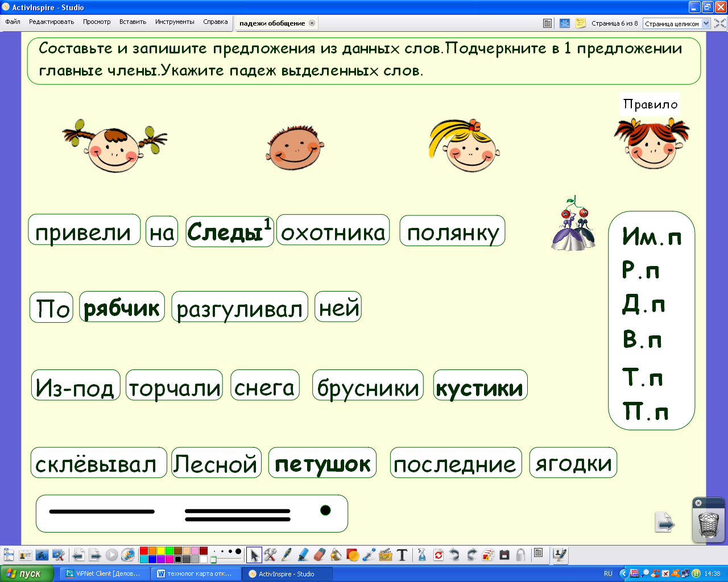728x582 pixels.
Task: Click the Clear spray bottle icon
Action: point(422,555)
